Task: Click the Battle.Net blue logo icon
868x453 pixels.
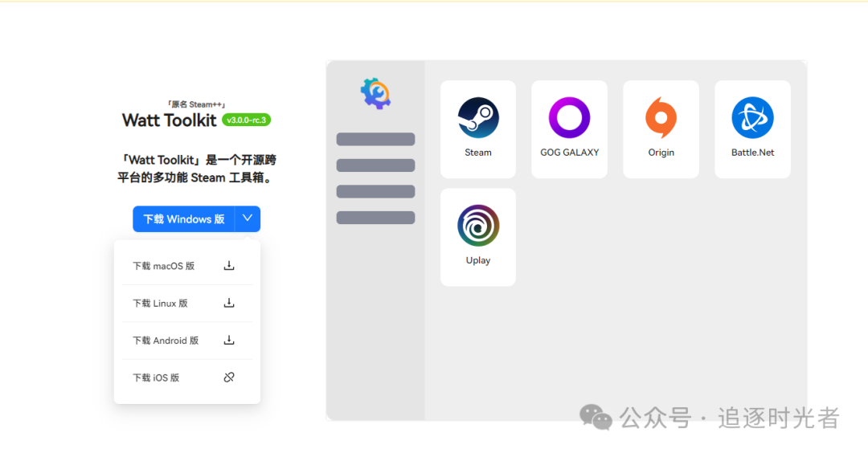Action: pos(752,117)
